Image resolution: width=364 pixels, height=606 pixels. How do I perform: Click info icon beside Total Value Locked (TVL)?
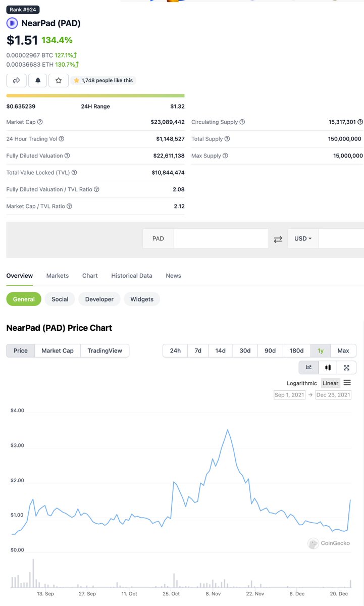click(75, 173)
